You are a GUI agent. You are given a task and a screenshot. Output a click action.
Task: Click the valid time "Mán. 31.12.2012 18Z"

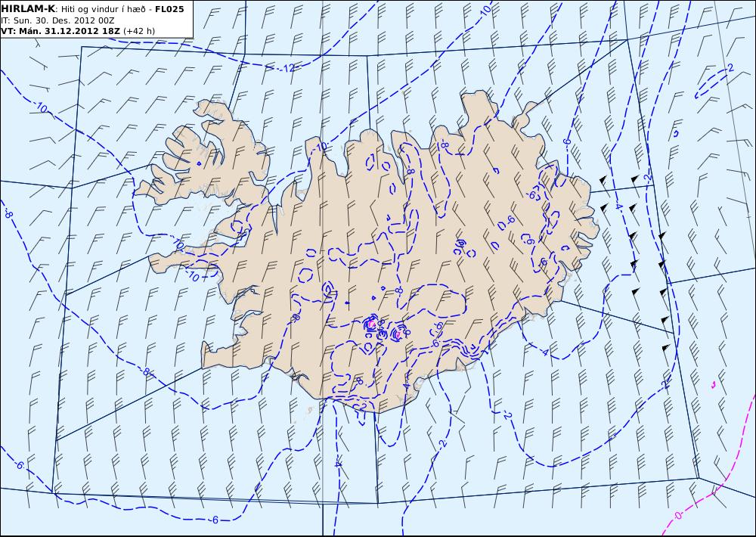point(69,31)
